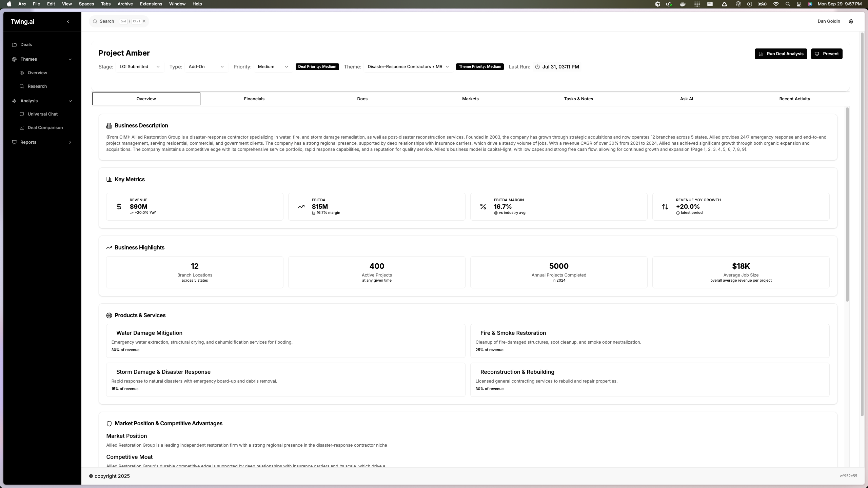Image resolution: width=868 pixels, height=488 pixels.
Task: Click the Present button
Action: click(x=827, y=54)
